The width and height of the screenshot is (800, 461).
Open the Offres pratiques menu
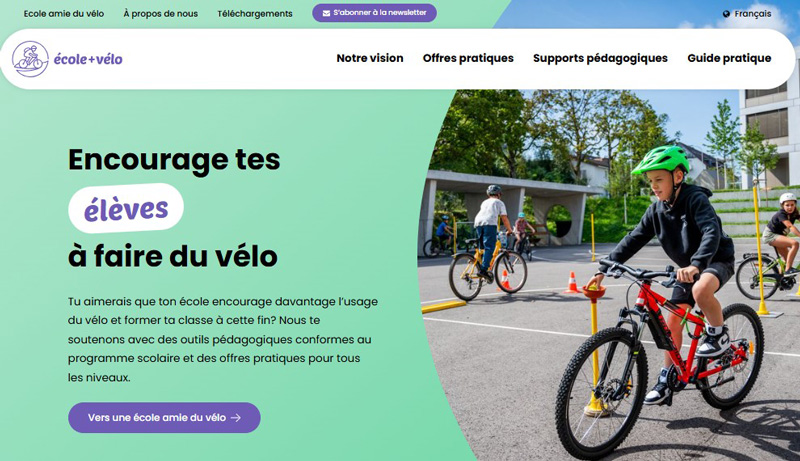pos(468,58)
